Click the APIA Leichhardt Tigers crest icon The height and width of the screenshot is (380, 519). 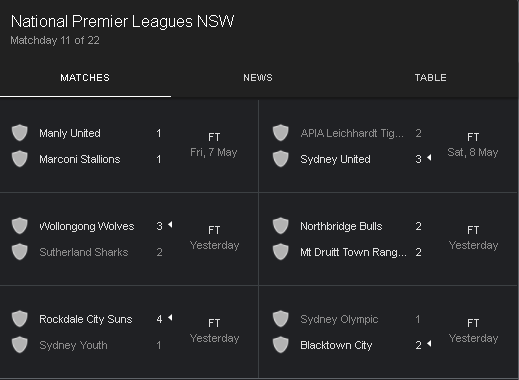[x=281, y=133]
